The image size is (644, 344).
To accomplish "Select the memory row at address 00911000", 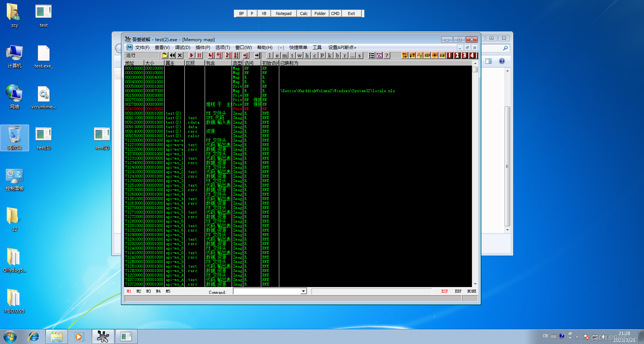I will click(298, 118).
